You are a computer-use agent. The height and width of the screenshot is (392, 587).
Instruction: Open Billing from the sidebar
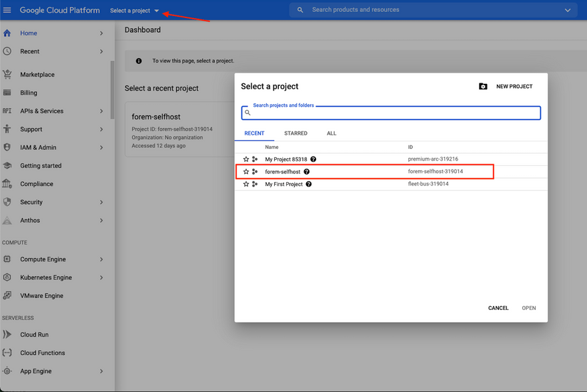[29, 93]
